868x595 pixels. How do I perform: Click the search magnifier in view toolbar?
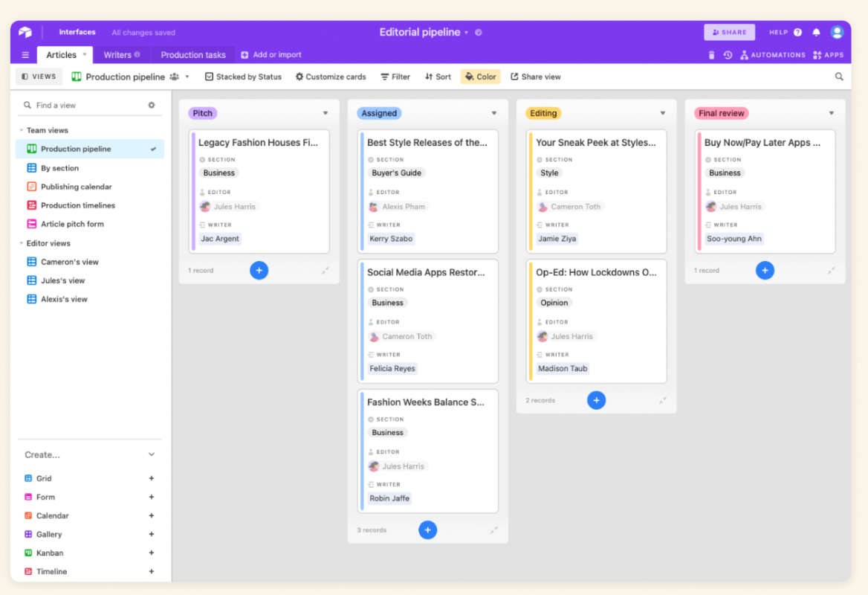pos(839,77)
